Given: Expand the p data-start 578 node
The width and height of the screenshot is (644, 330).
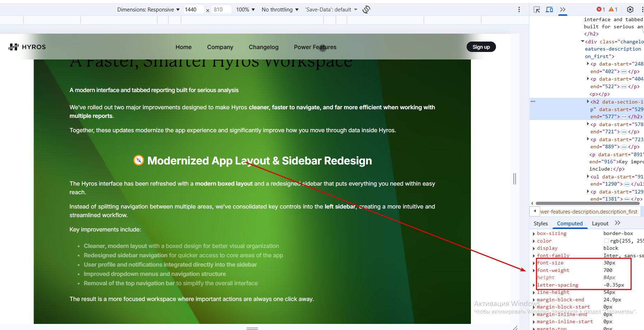Looking at the screenshot, I should click(x=588, y=124).
